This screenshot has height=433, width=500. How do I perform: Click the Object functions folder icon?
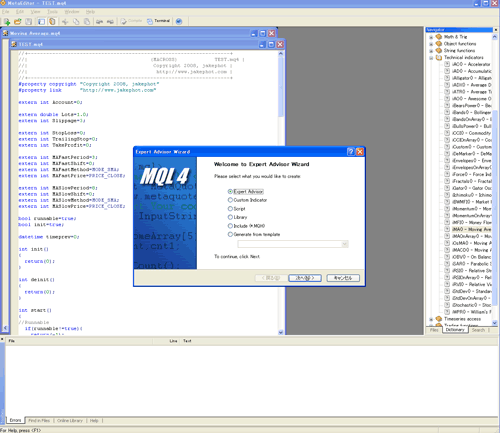pyautogui.click(x=439, y=44)
